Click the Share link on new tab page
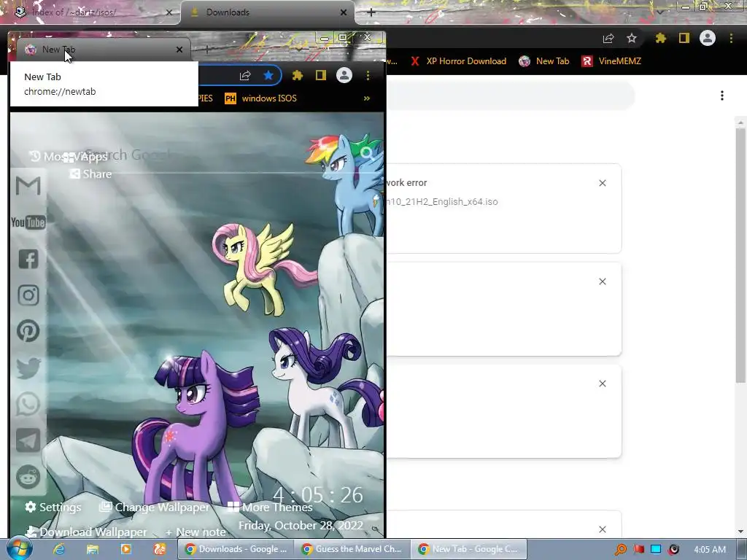The width and height of the screenshot is (747, 560). tap(90, 174)
